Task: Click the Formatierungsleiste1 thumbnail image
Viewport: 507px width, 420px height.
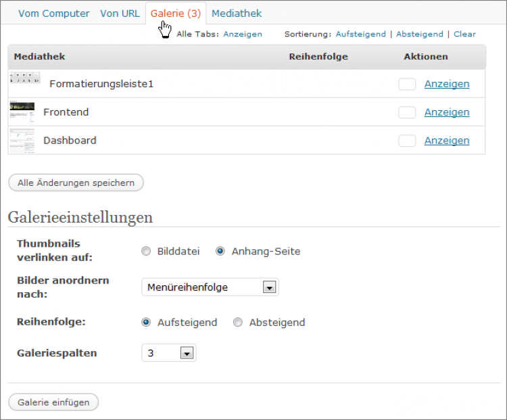Action: (24, 78)
